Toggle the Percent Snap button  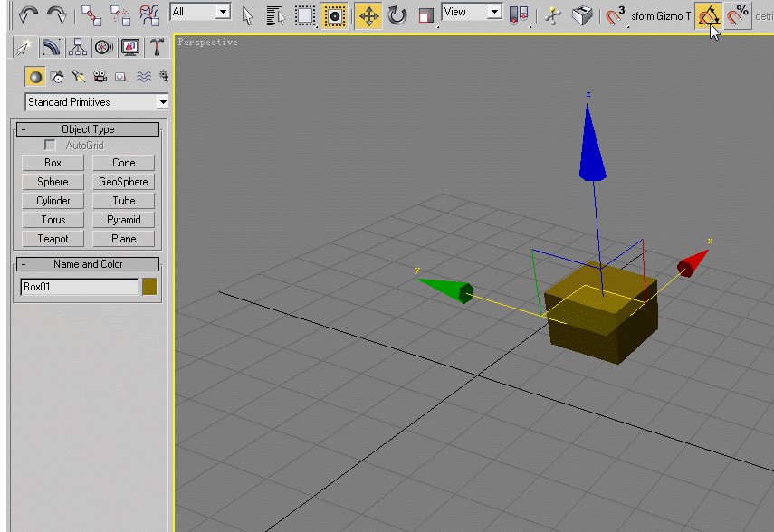[x=738, y=15]
